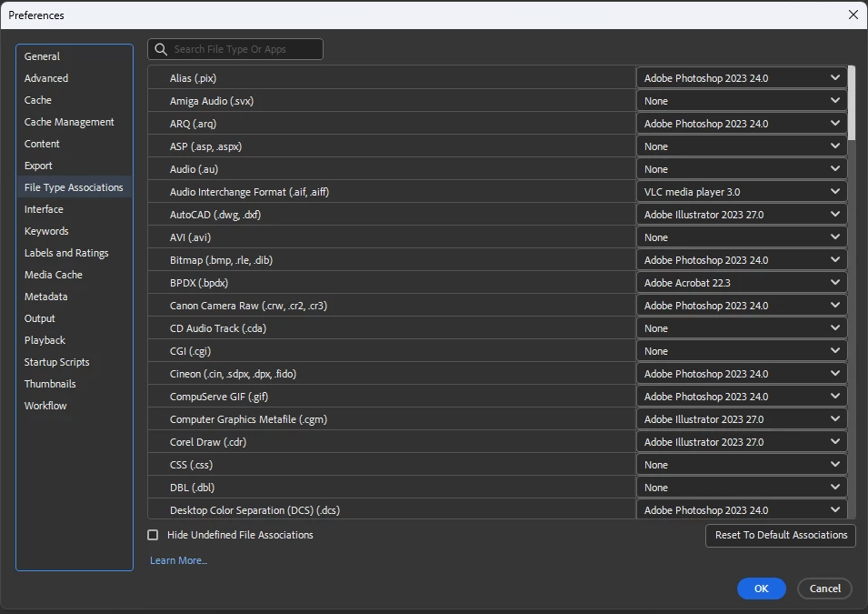Open Playback preferences
The width and height of the screenshot is (868, 614).
[45, 340]
